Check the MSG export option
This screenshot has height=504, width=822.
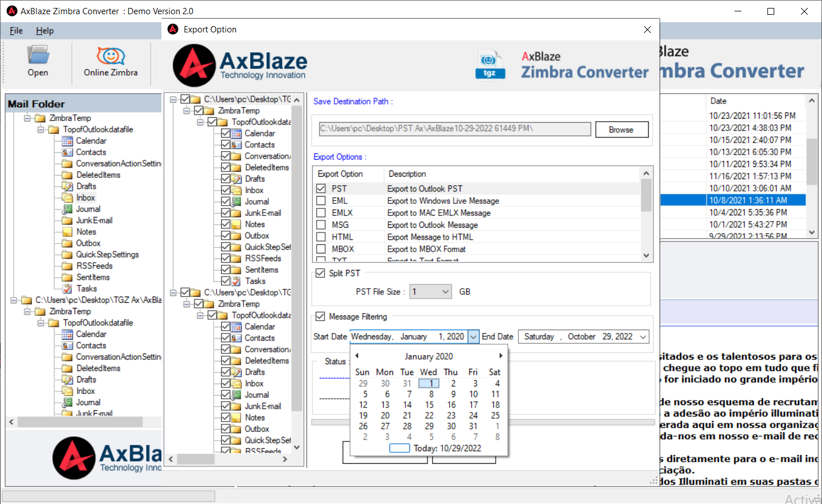321,225
